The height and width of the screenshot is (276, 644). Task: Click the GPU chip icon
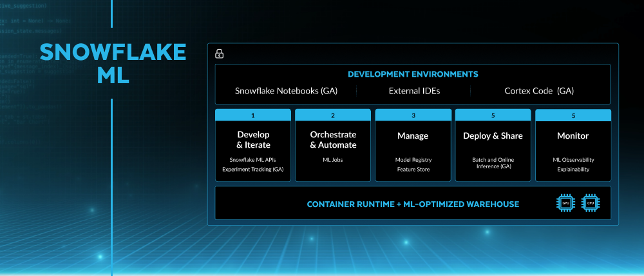[565, 203]
